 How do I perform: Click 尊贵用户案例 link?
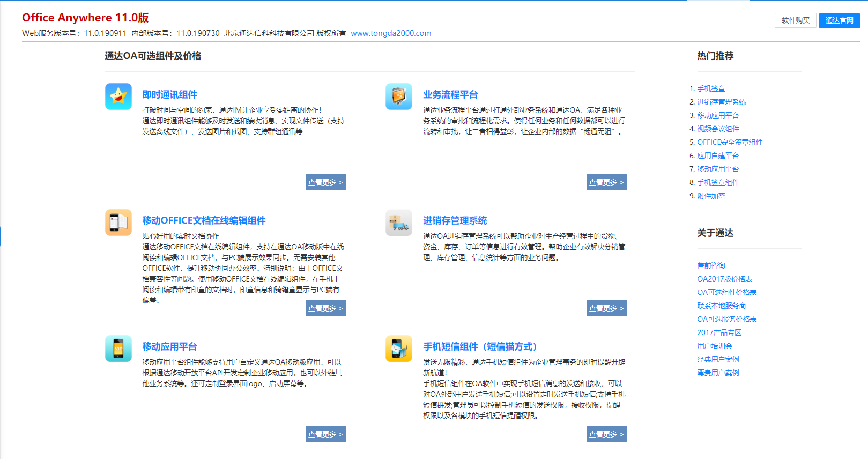[718, 373]
